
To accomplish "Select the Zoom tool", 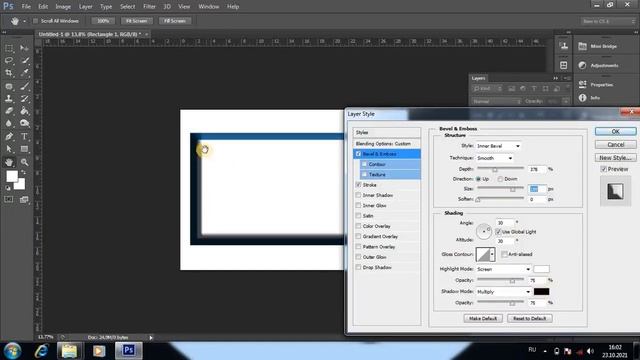I will point(24,162).
